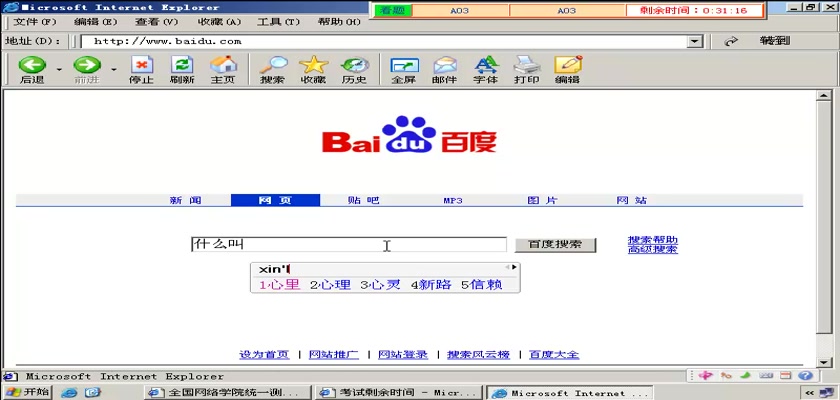Switch to the 贴吧 tab
840x400 pixels.
pos(363,200)
